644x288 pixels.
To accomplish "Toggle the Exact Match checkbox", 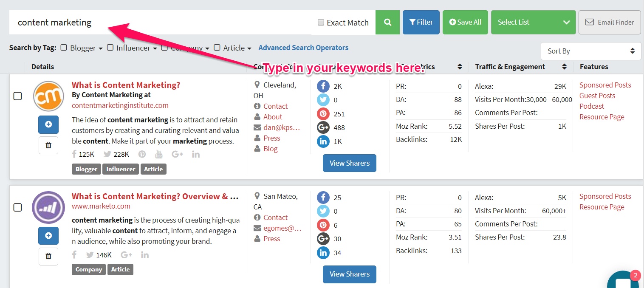I will 321,23.
